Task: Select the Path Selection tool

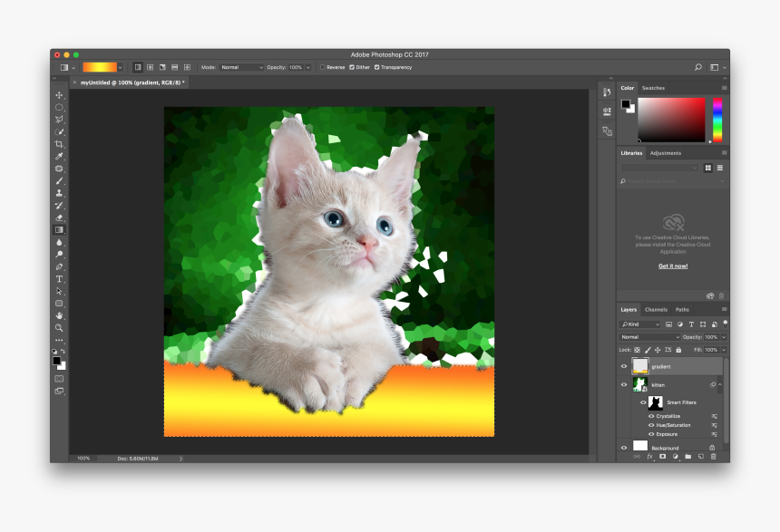Action: pyautogui.click(x=59, y=291)
